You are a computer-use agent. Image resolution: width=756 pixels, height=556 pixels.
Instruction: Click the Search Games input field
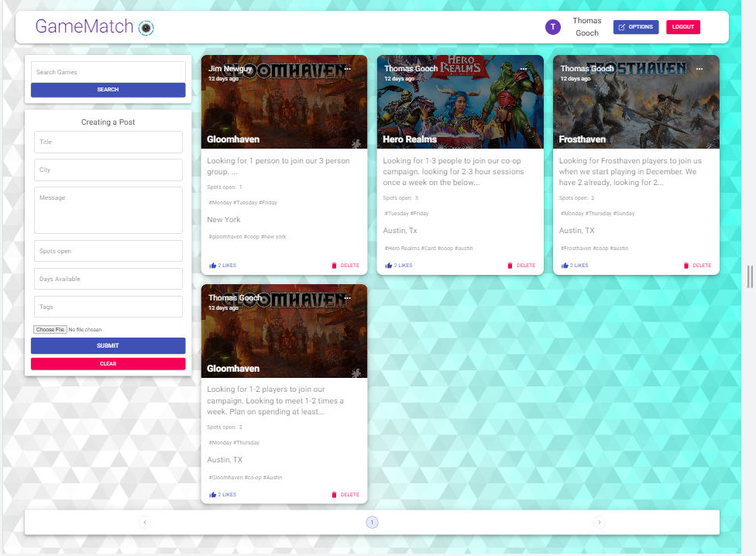coord(108,72)
